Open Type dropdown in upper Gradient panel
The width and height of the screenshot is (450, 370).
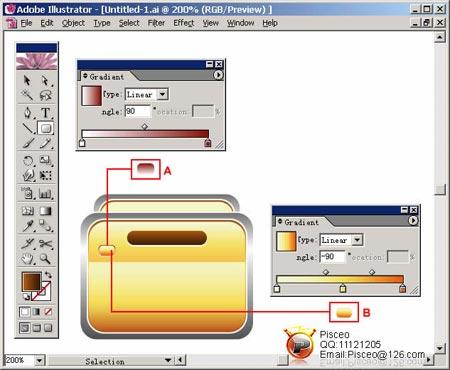pyautogui.click(x=162, y=94)
